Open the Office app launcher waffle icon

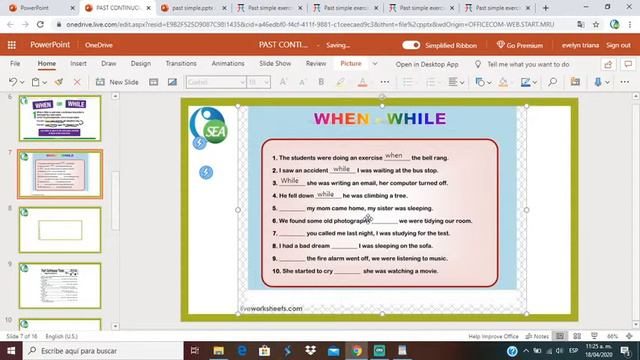pyautogui.click(x=11, y=45)
